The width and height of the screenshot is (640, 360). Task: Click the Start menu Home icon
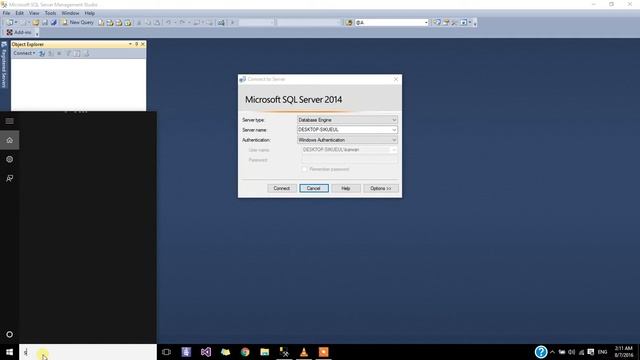[x=9, y=140]
